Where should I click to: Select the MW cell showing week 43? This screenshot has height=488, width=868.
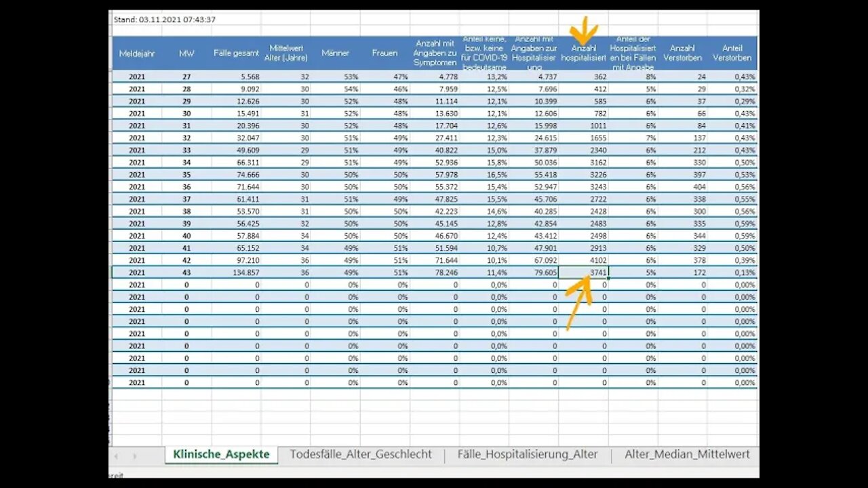[186, 272]
